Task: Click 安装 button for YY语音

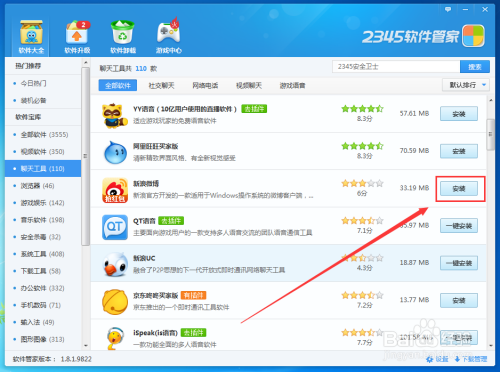Action: tap(459, 114)
